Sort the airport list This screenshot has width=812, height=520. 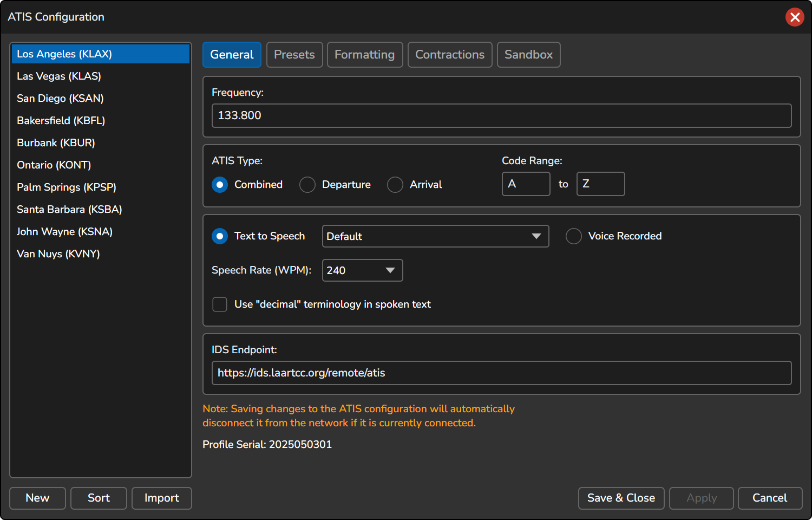click(x=99, y=498)
